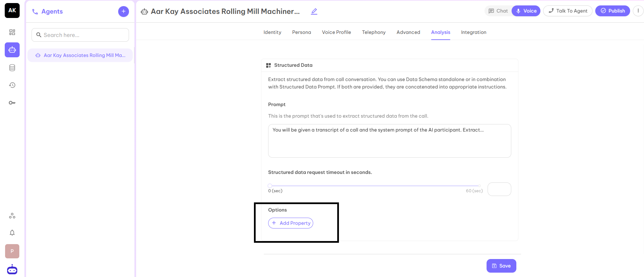Image resolution: width=644 pixels, height=277 pixels.
Task: Click the Publish button
Action: (613, 11)
